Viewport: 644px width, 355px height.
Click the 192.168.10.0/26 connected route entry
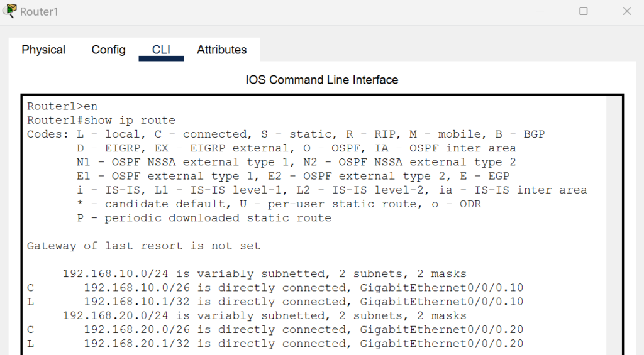click(x=275, y=288)
